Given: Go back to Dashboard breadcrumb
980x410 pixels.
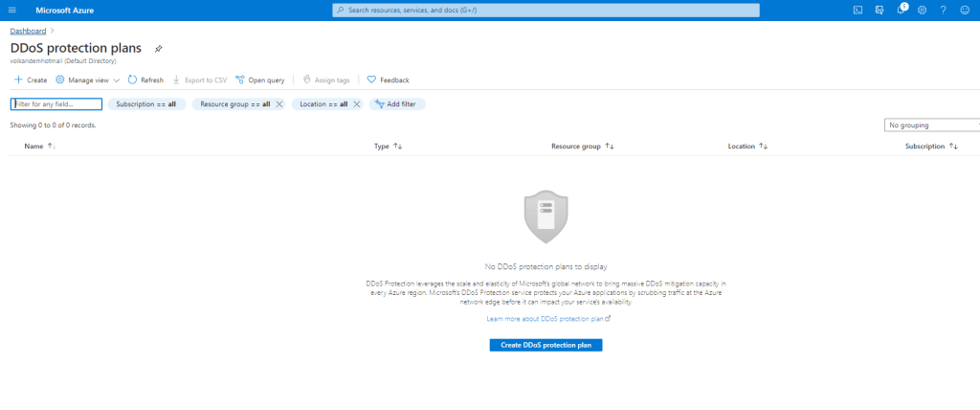Looking at the screenshot, I should click(28, 31).
